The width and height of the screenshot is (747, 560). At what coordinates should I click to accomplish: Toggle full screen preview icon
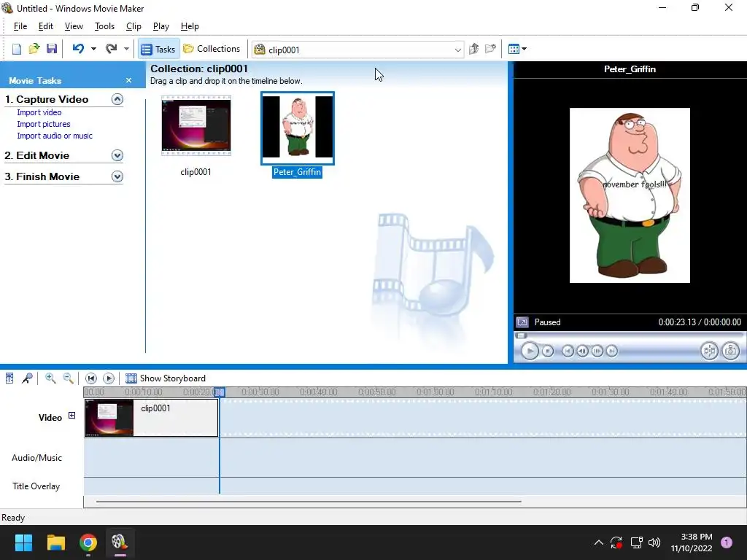pyautogui.click(x=522, y=322)
